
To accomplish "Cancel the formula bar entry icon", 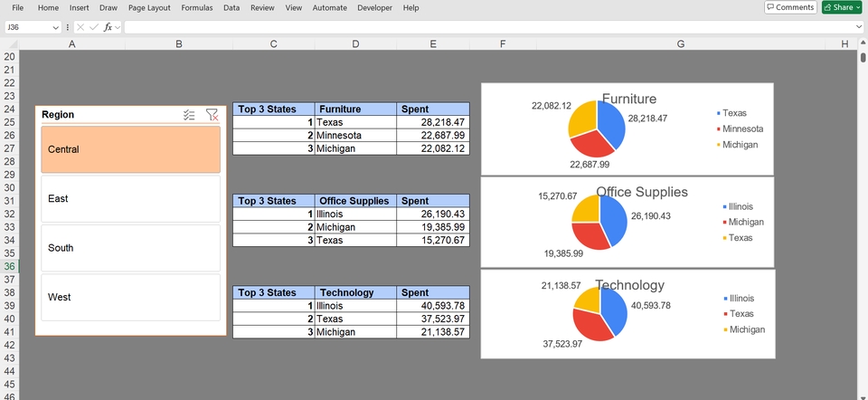I will (80, 27).
